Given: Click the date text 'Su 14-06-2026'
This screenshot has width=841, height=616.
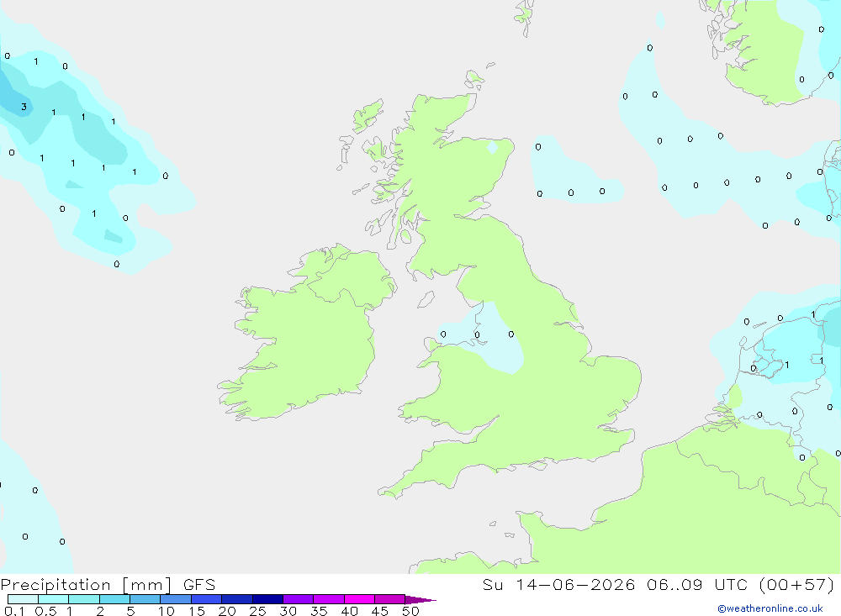Looking at the screenshot, I should (559, 585).
